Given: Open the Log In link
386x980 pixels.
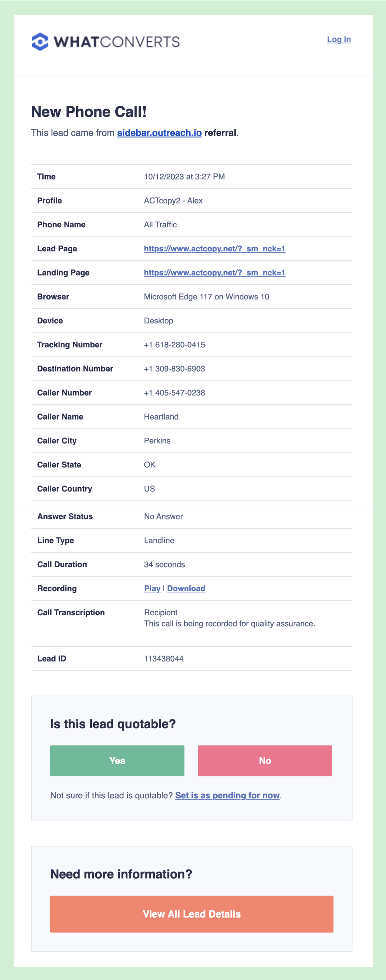Looking at the screenshot, I should pos(338,40).
